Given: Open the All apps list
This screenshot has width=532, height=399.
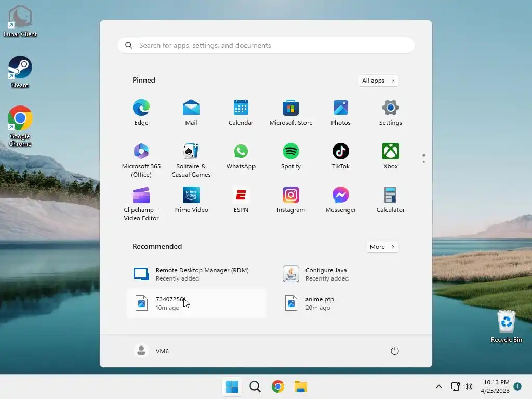Looking at the screenshot, I should 378,81.
